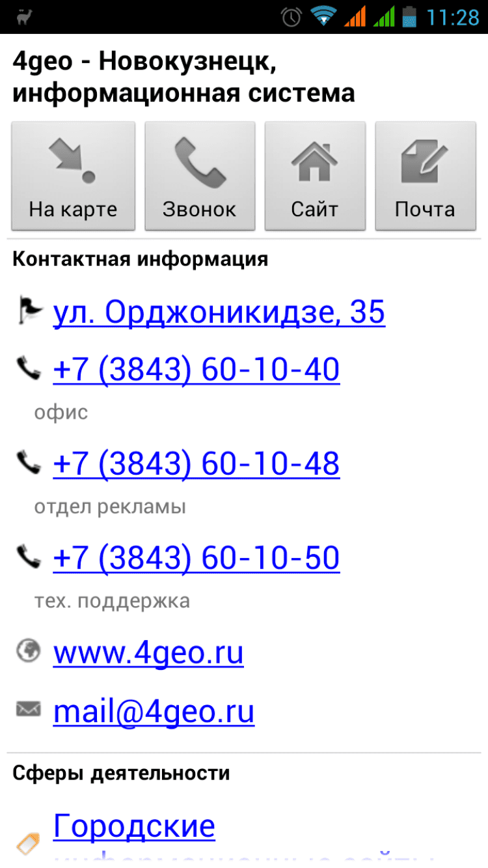Call office number ending 60-10-40
This screenshot has width=488, height=868.
coord(197,370)
